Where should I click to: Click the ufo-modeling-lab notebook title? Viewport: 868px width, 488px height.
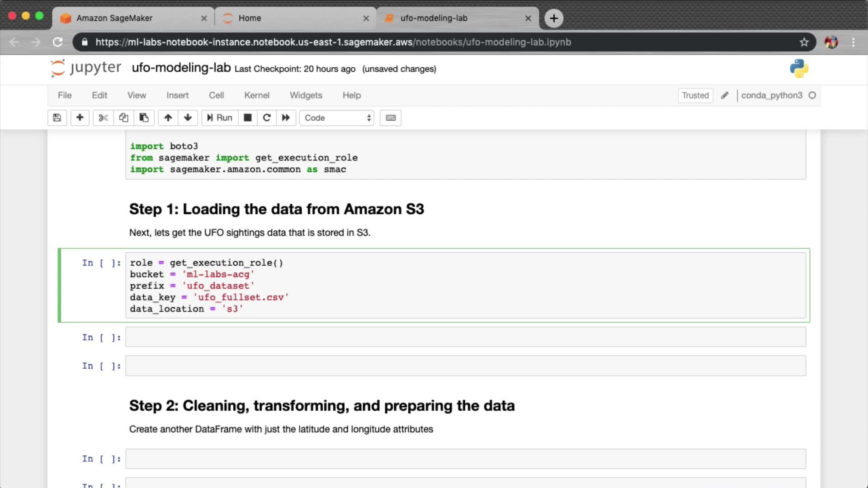pos(181,68)
